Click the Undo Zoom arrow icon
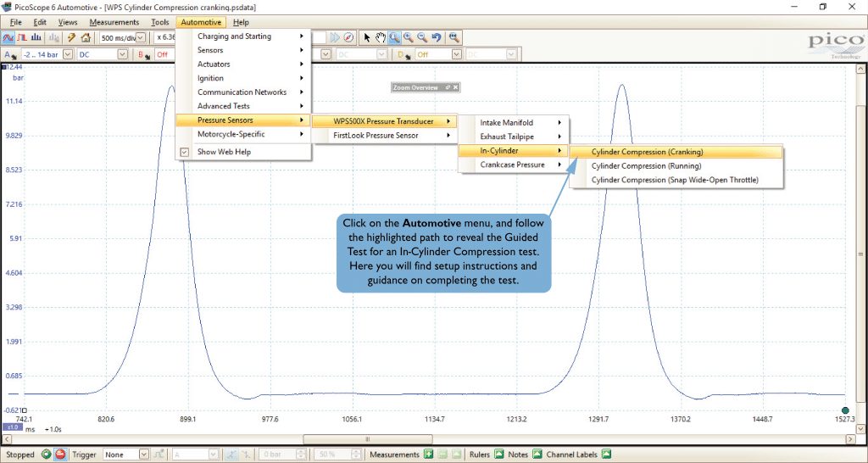The height and width of the screenshot is (463, 868). (x=437, y=37)
